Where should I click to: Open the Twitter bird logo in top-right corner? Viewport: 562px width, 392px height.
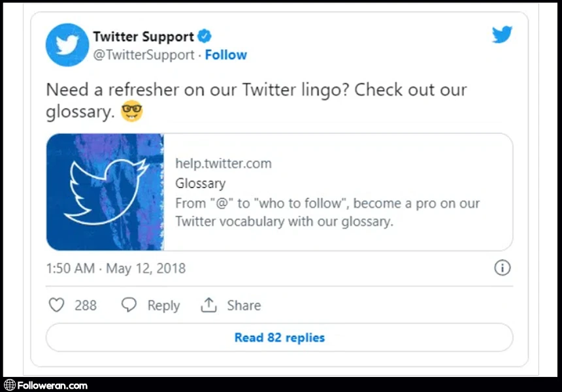502,35
